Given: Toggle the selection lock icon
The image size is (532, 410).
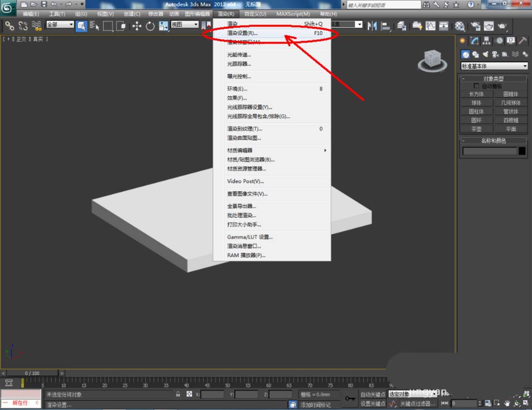Looking at the screenshot, I should click(x=178, y=395).
